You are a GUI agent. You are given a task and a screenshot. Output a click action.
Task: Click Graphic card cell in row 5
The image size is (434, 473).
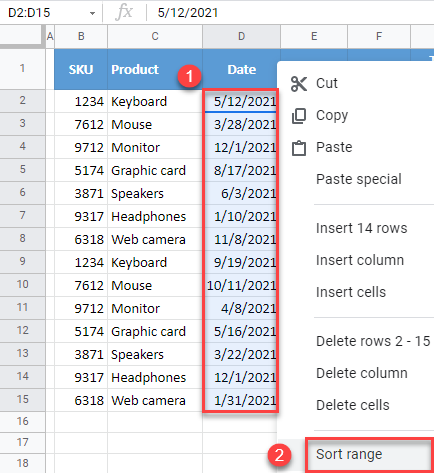coord(155,170)
